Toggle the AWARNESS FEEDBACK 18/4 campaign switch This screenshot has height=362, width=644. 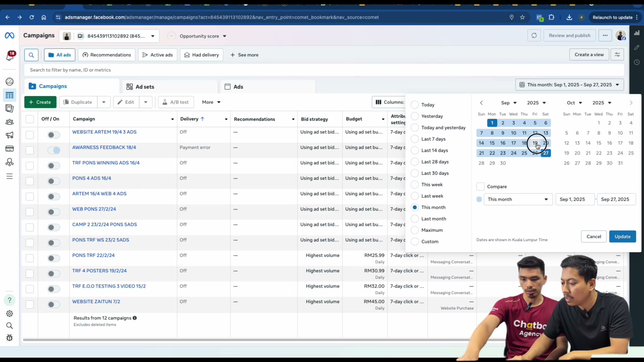click(54, 150)
